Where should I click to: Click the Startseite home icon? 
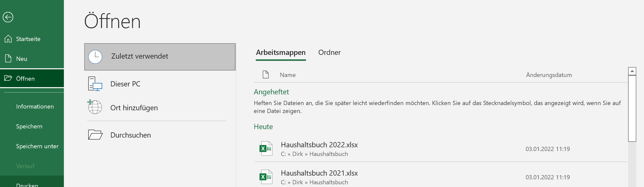(8, 39)
